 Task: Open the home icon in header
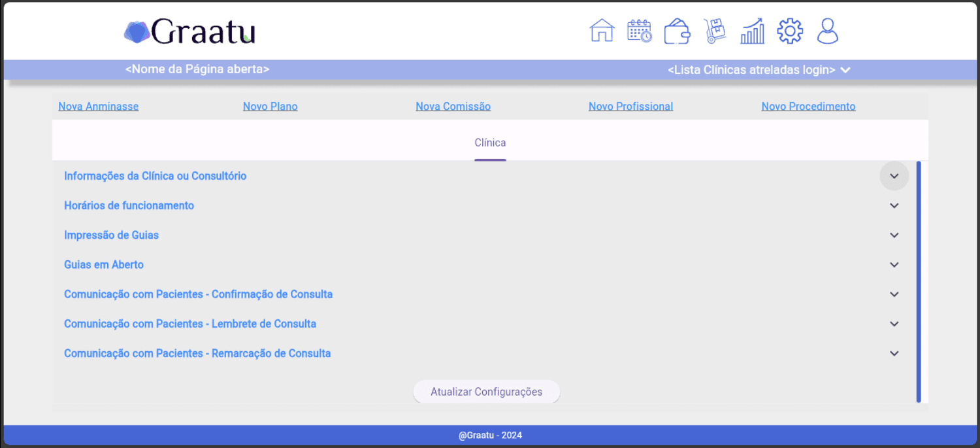(x=602, y=31)
